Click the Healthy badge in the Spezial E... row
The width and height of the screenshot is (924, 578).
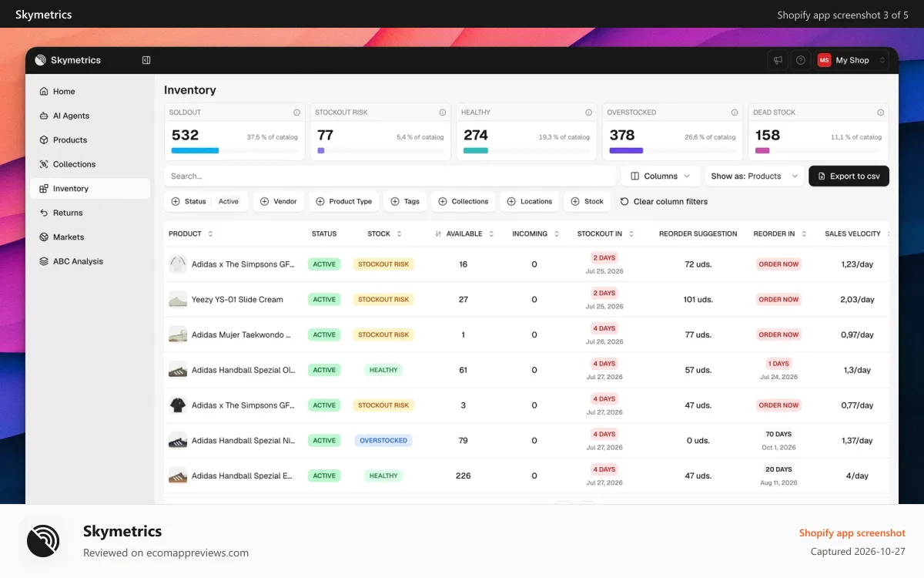pos(383,476)
